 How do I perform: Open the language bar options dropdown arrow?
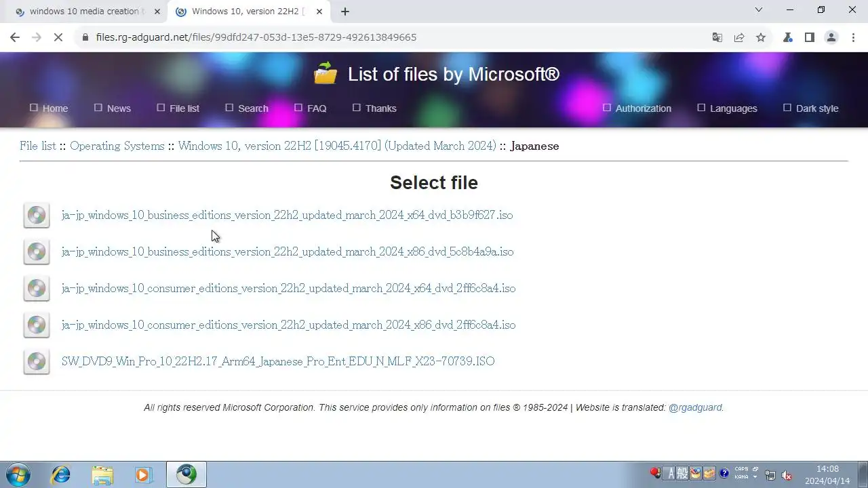[x=755, y=477]
